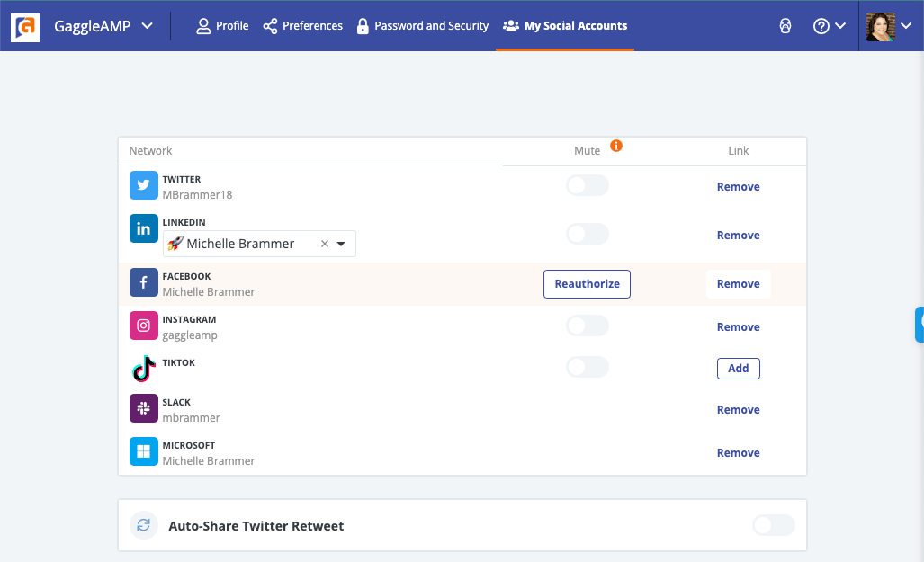Click the LinkedIn network icon
This screenshot has width=924, height=562.
[x=144, y=228]
